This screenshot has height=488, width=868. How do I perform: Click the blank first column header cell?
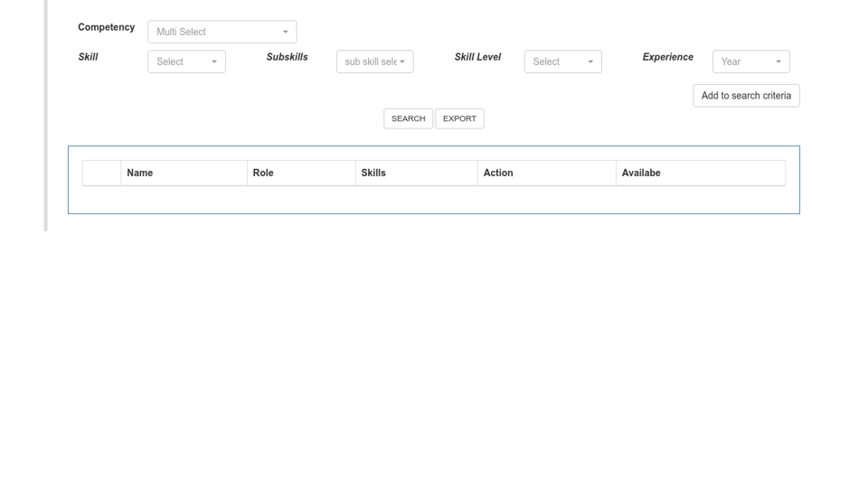101,173
